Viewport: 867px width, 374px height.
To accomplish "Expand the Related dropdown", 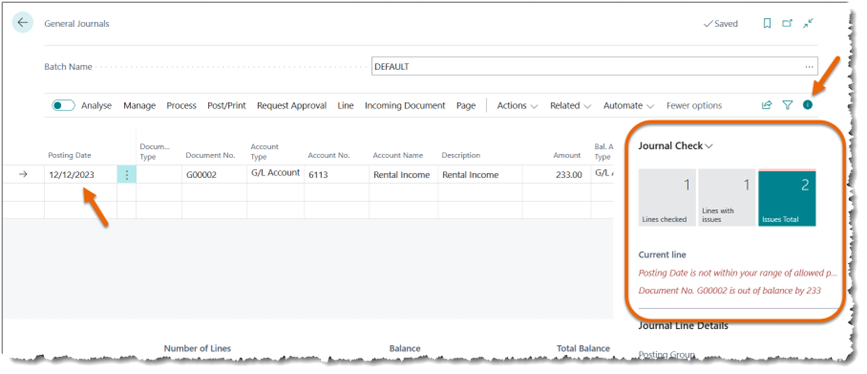I will pyautogui.click(x=570, y=105).
